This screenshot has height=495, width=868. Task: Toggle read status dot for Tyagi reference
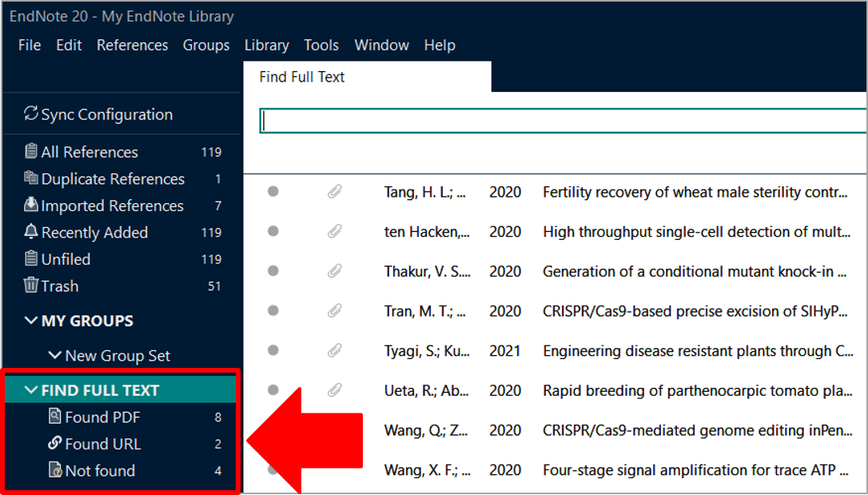[x=273, y=350]
